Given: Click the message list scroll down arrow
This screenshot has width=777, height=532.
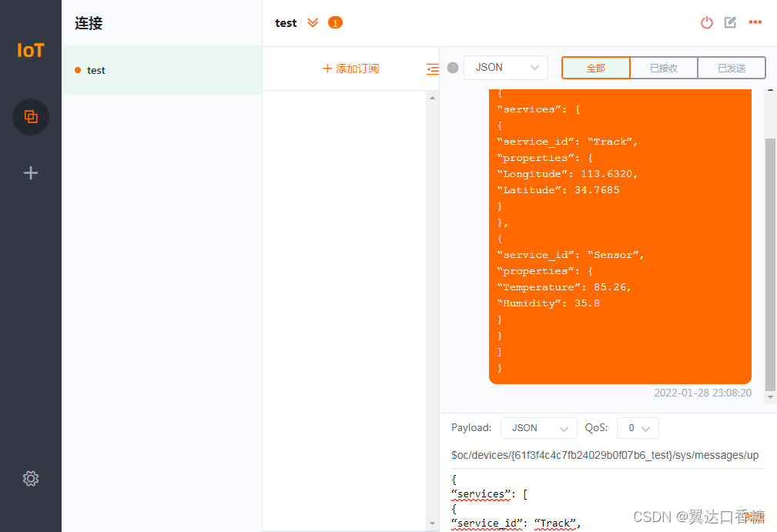Looking at the screenshot, I should [x=770, y=397].
